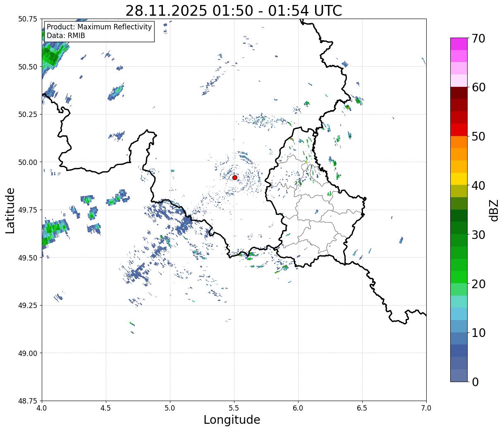Viewport: 504px width, 430px height.
Task: Click the turquoise colorbar segment near 16
Action: click(x=459, y=301)
